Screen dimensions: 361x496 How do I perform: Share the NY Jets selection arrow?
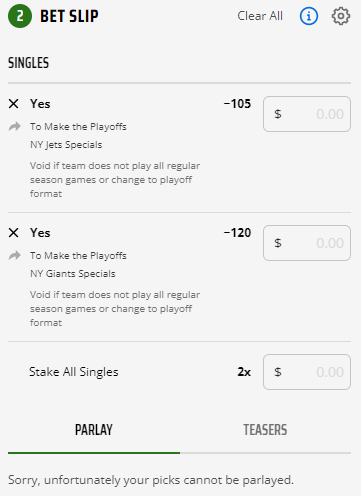coord(15,126)
